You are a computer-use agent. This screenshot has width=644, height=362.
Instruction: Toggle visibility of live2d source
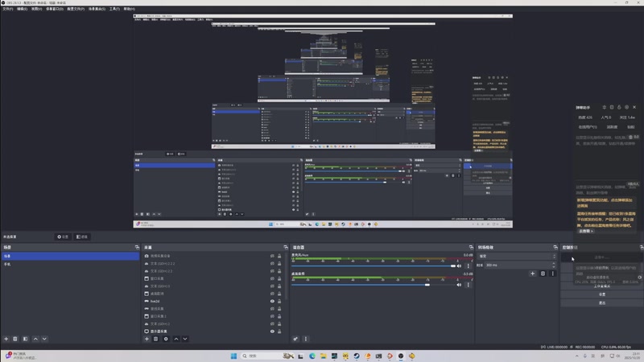[272, 301]
